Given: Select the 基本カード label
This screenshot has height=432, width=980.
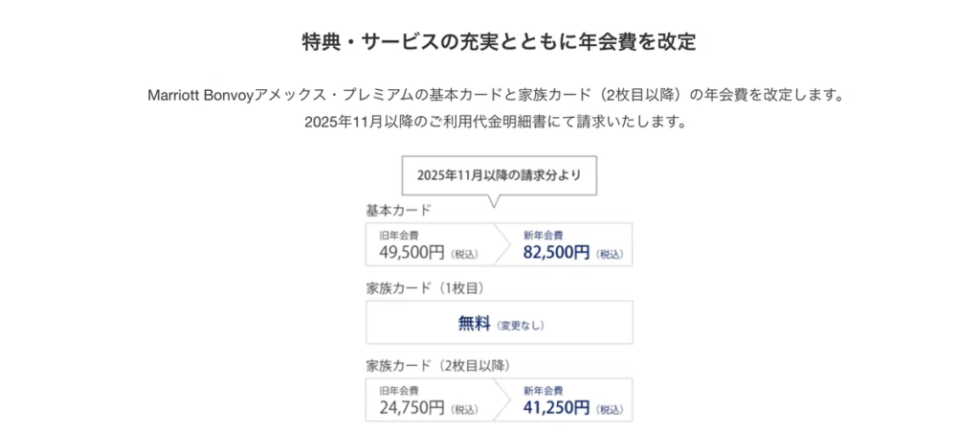Looking at the screenshot, I should point(398,210).
